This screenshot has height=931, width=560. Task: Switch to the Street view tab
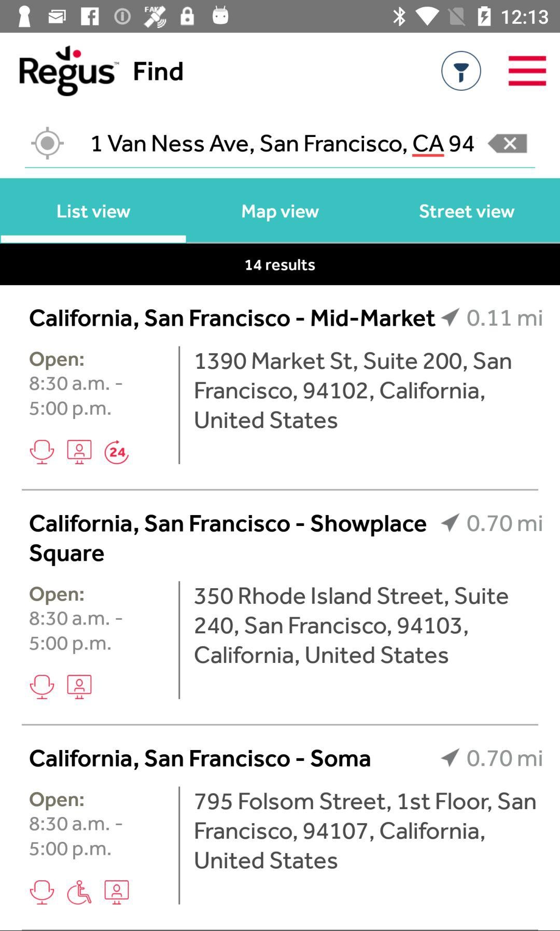[466, 211]
